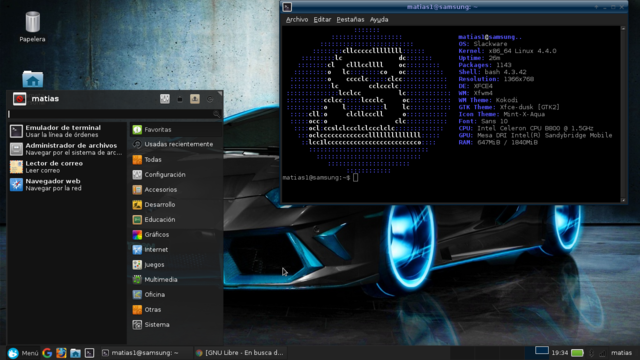The height and width of the screenshot is (360, 640).
Task: Select the Usadas recientemente category
Action: (176, 144)
